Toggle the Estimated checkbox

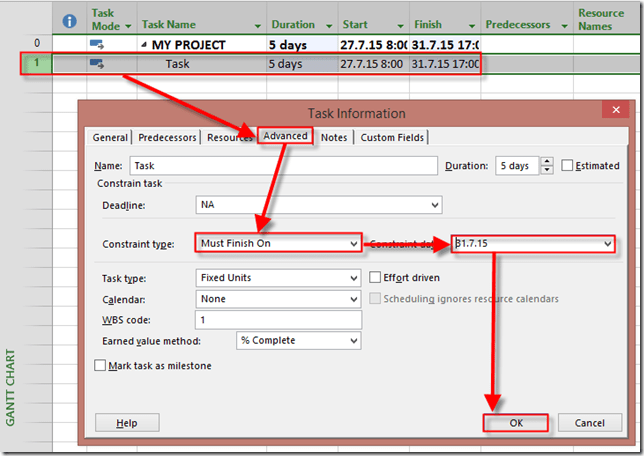click(567, 165)
